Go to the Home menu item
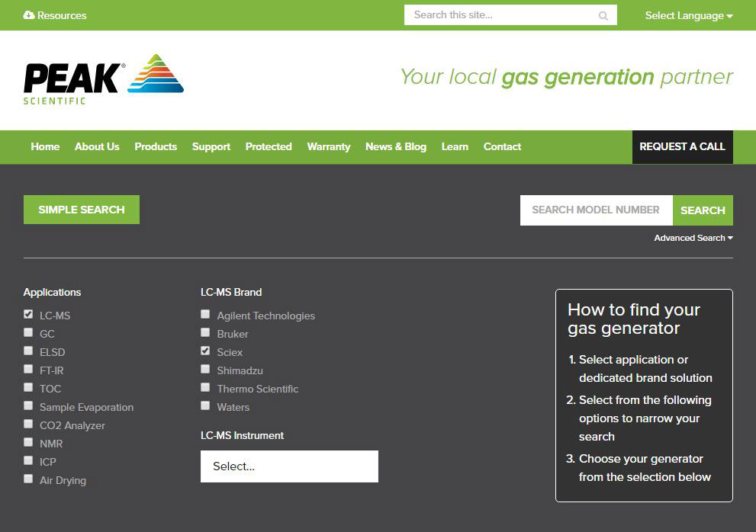The image size is (756, 532). (x=45, y=146)
